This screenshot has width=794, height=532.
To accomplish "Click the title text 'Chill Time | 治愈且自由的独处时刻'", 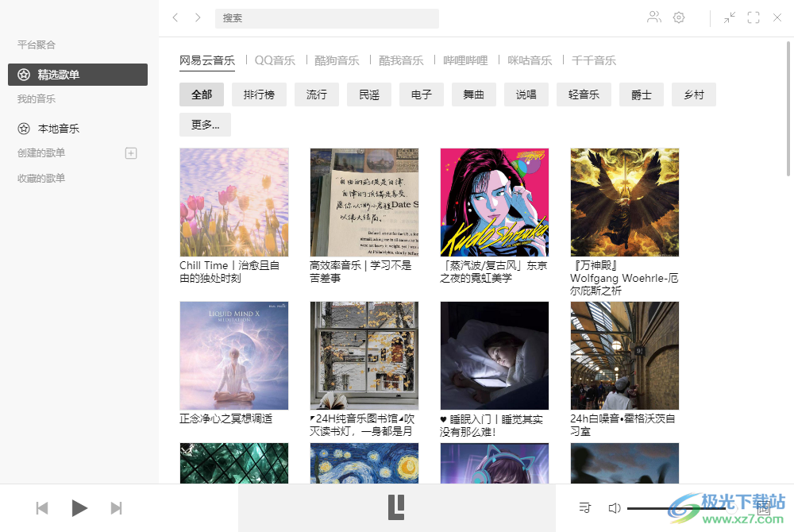I will pyautogui.click(x=229, y=272).
